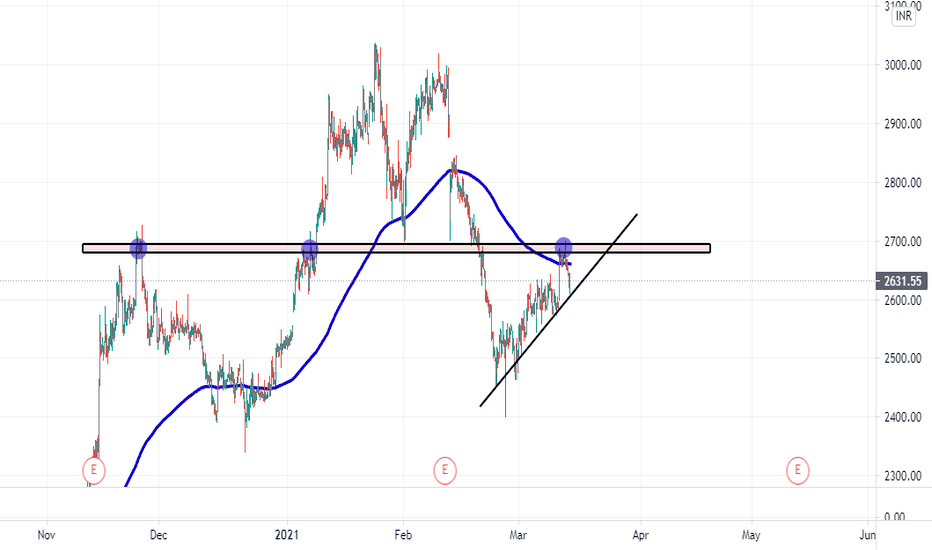Select the purple circle marker near December
The width and height of the screenshot is (932, 550).
(138, 249)
